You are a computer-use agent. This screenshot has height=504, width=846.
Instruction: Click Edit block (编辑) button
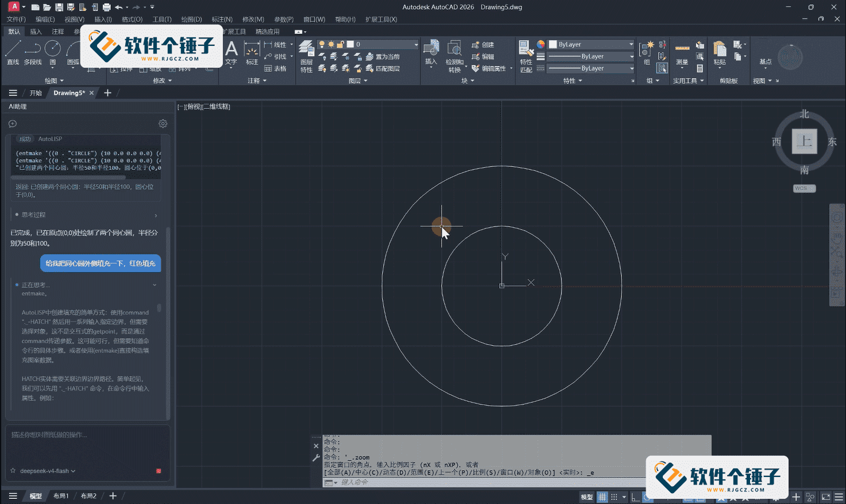click(x=482, y=57)
